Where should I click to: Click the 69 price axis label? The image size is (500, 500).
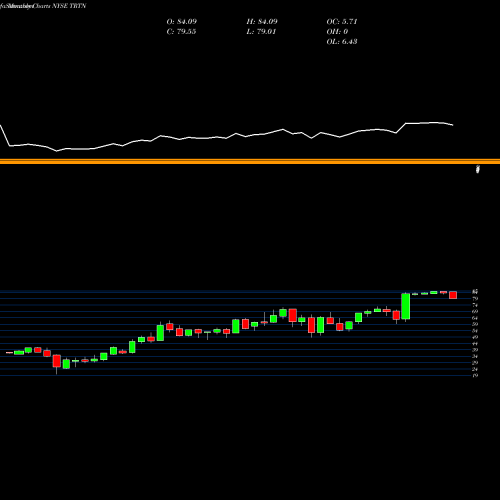click(x=475, y=311)
